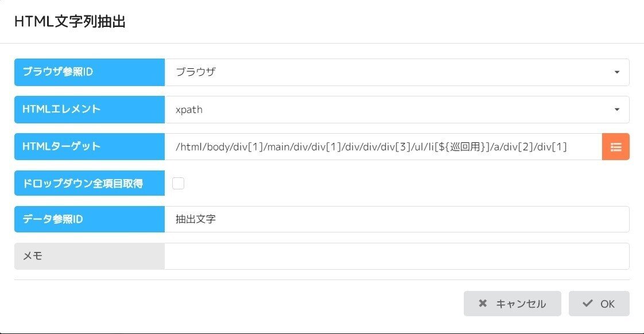Click the gray メモ label
The width and height of the screenshot is (644, 334).
click(90, 256)
